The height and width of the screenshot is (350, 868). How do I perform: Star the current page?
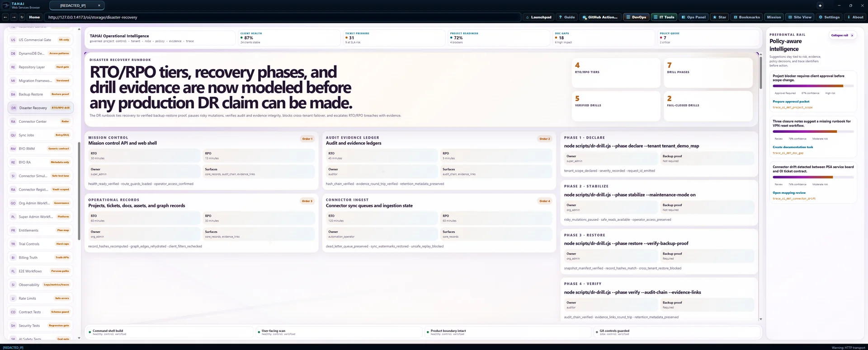pyautogui.click(x=719, y=17)
